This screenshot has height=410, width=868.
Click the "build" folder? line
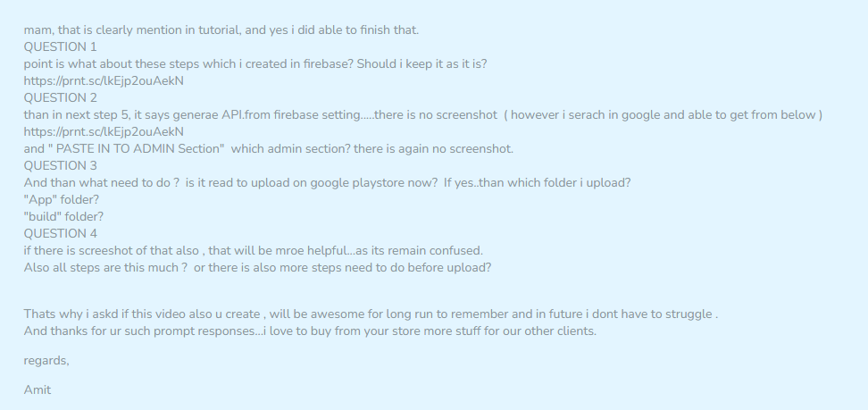[x=63, y=216]
